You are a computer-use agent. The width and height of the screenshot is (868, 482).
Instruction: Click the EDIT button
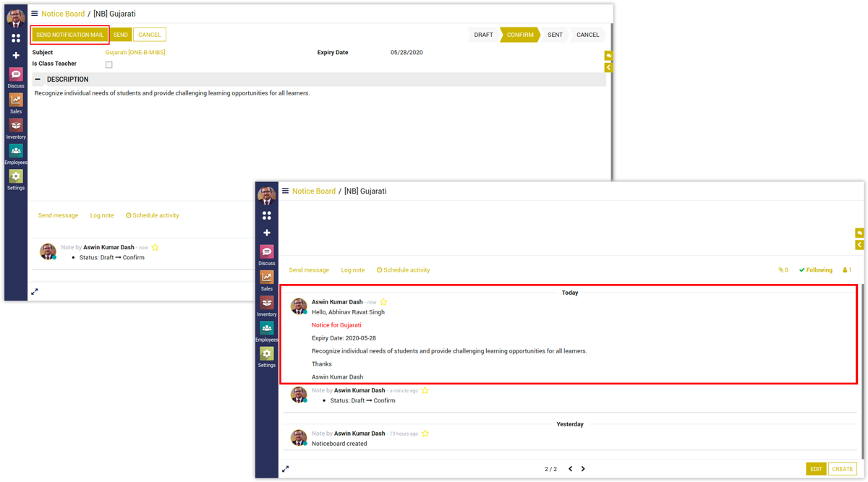click(816, 469)
